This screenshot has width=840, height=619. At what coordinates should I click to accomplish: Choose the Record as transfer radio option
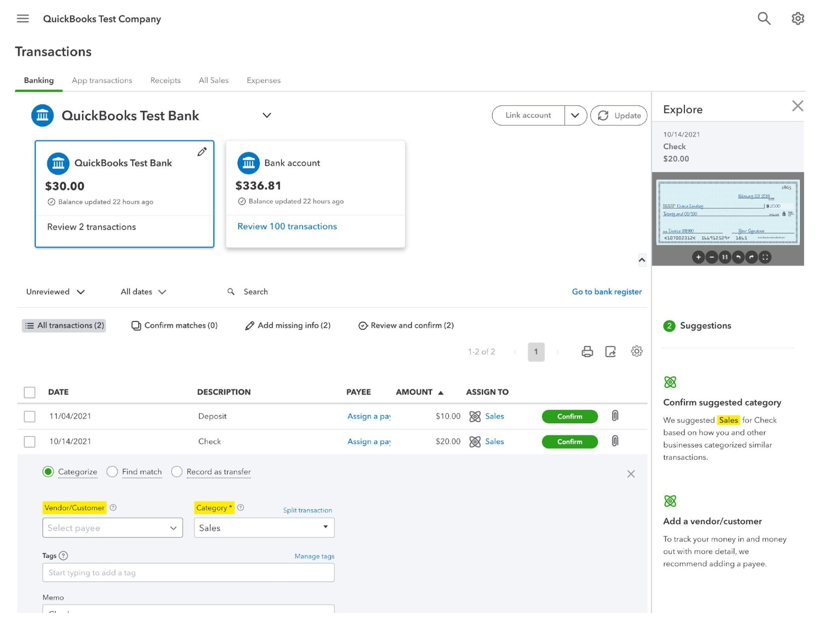pyautogui.click(x=177, y=472)
